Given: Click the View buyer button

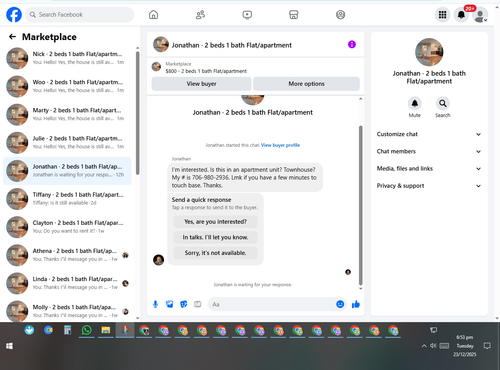Looking at the screenshot, I should (x=201, y=84).
